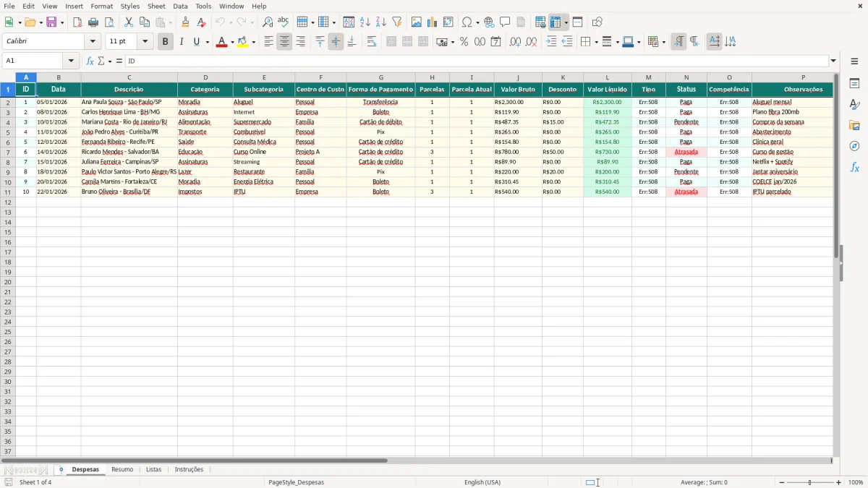Add a decimal place

click(515, 42)
